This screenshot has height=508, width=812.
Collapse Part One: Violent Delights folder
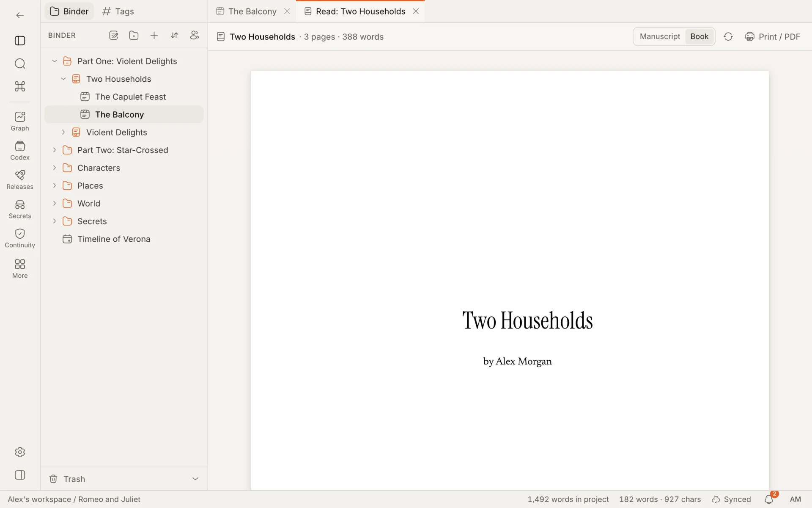pos(55,61)
